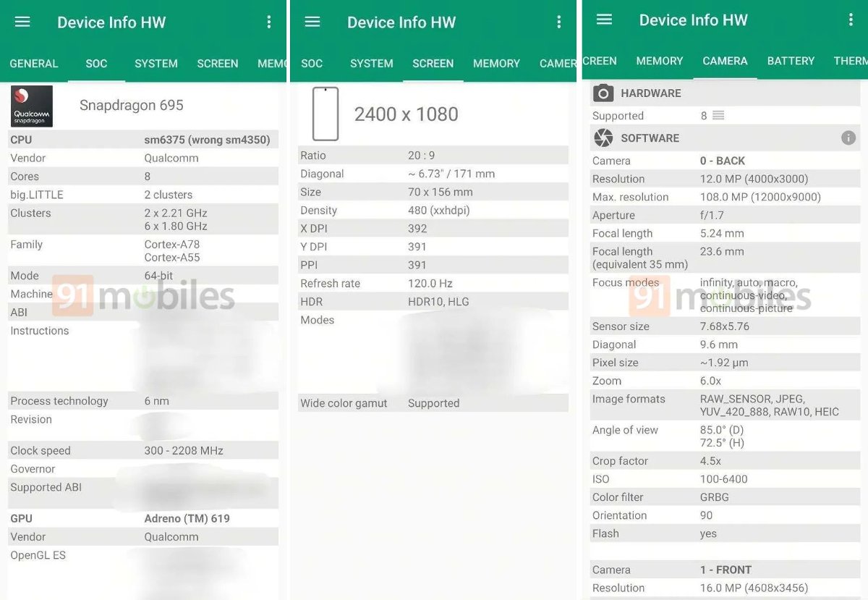
Task: Tap Family value Cortex-A78
Action: click(172, 245)
